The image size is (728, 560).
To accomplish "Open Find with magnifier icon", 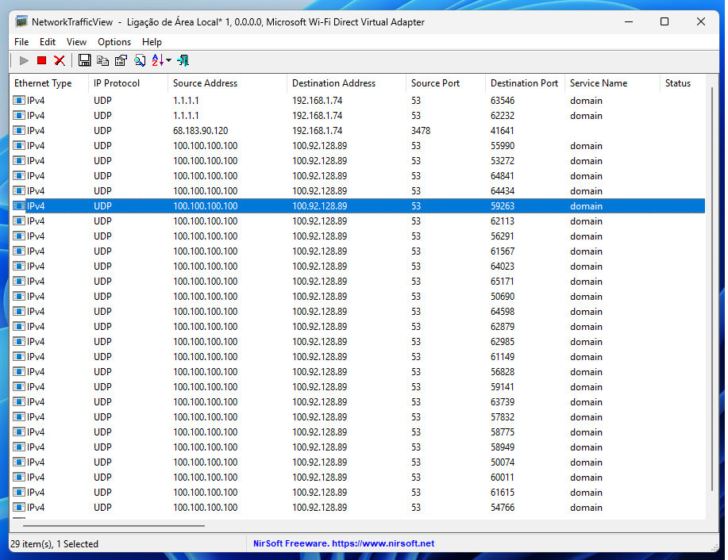I will 140,60.
